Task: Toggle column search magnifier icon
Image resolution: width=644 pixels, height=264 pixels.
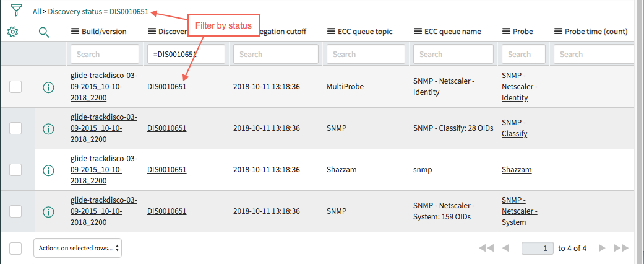Action: [x=44, y=32]
